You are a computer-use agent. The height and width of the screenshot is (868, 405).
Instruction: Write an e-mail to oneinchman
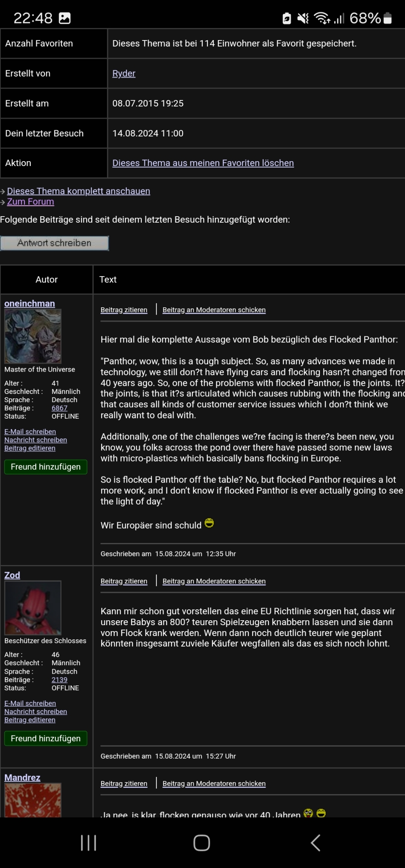[x=30, y=432]
